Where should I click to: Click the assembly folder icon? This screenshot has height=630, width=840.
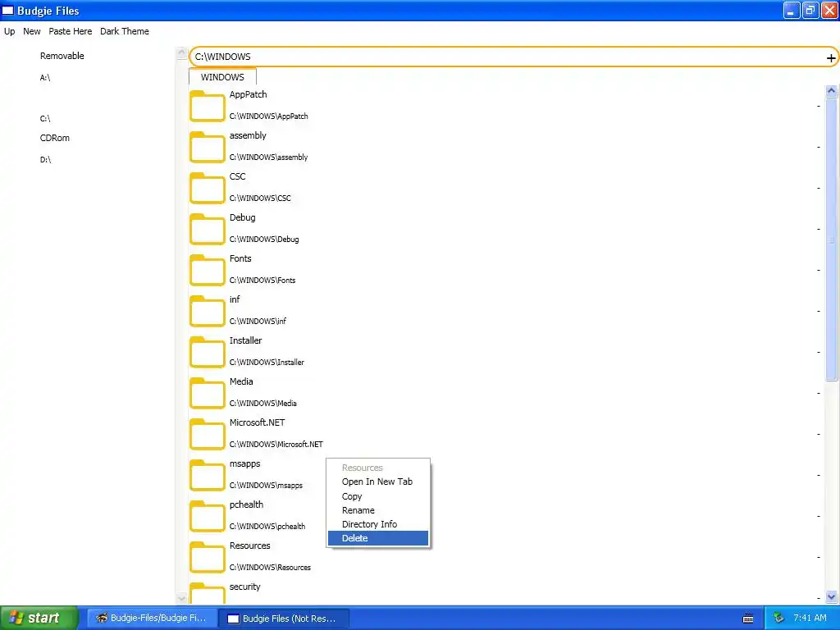pyautogui.click(x=207, y=147)
